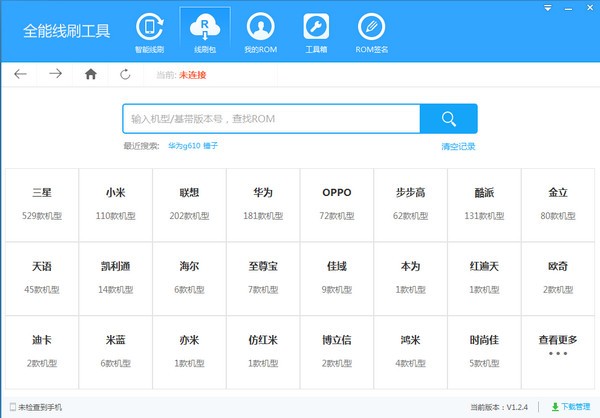
Task: Open the 三星 brand tile
Action: coord(42,205)
